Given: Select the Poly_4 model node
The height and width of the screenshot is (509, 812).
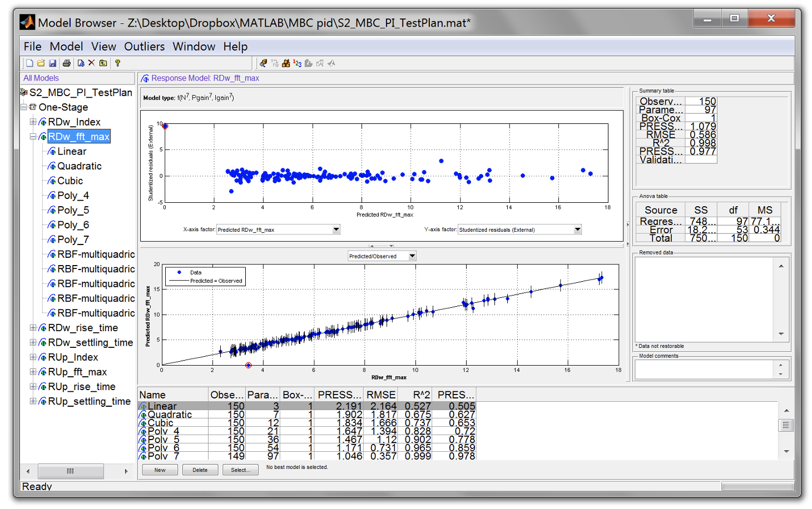Looking at the screenshot, I should click(x=73, y=196).
